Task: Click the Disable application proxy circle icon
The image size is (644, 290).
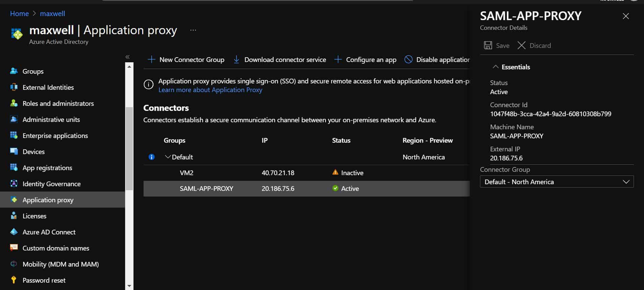Action: coord(409,60)
